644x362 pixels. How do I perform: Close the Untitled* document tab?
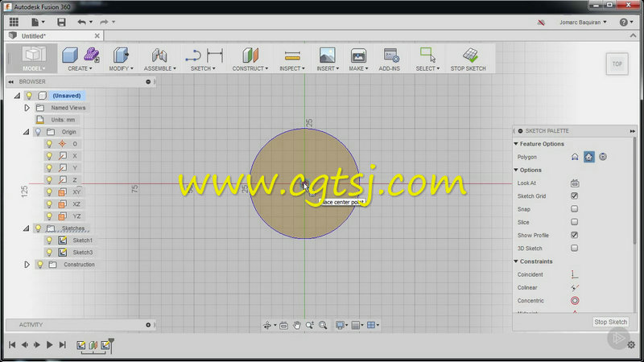[x=97, y=36]
